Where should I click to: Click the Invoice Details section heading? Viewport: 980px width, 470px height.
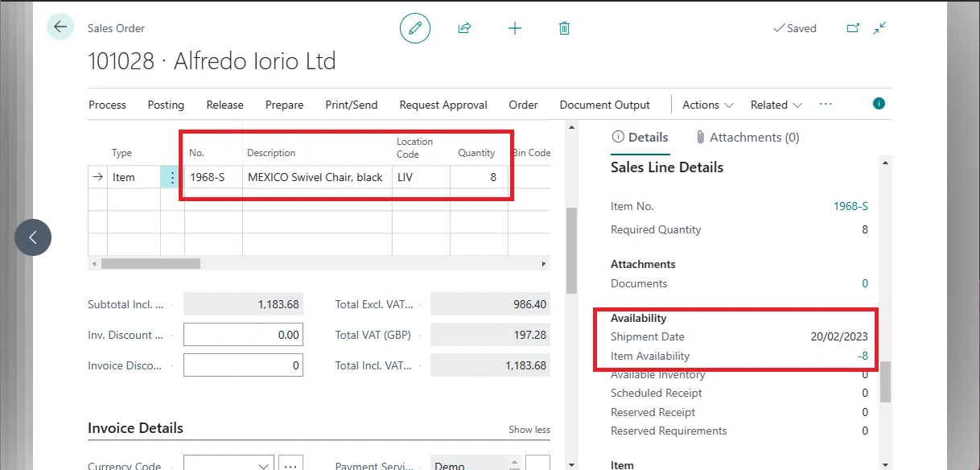tap(135, 428)
